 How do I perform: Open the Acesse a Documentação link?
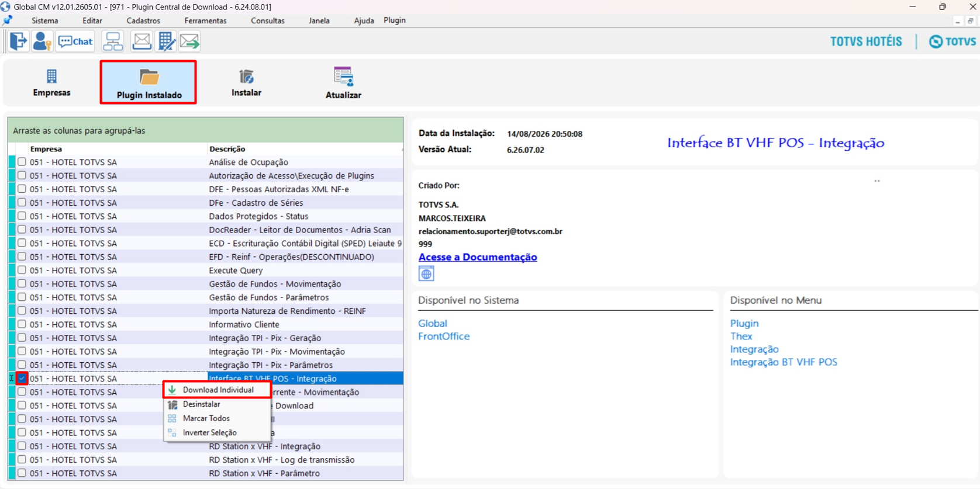478,257
